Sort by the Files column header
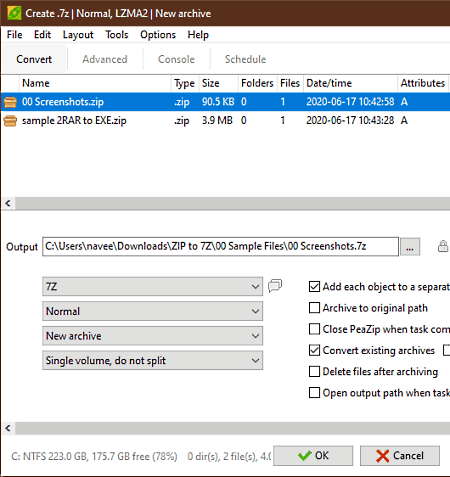Image resolution: width=450 pixels, height=477 pixels. (x=290, y=83)
